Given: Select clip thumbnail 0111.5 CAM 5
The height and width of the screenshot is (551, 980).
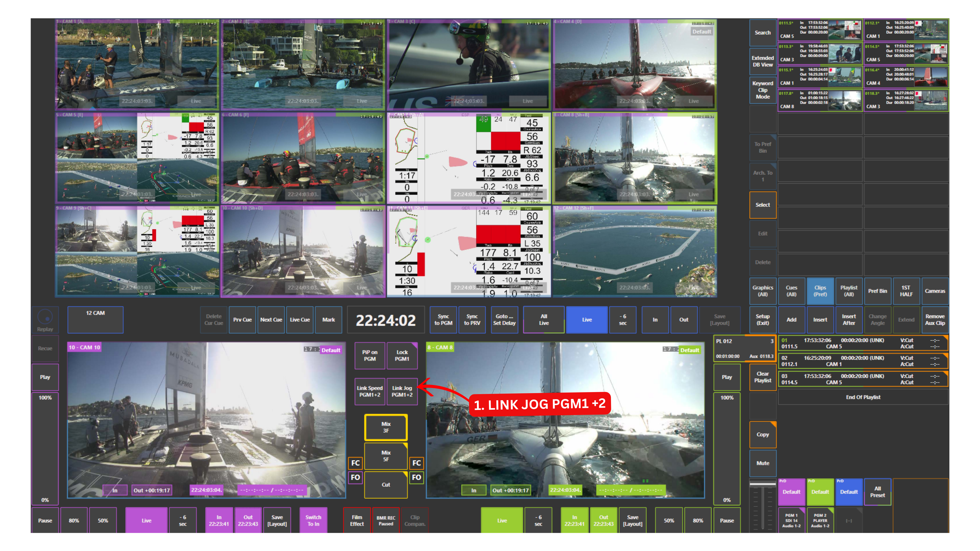Looking at the screenshot, I should 820,30.
